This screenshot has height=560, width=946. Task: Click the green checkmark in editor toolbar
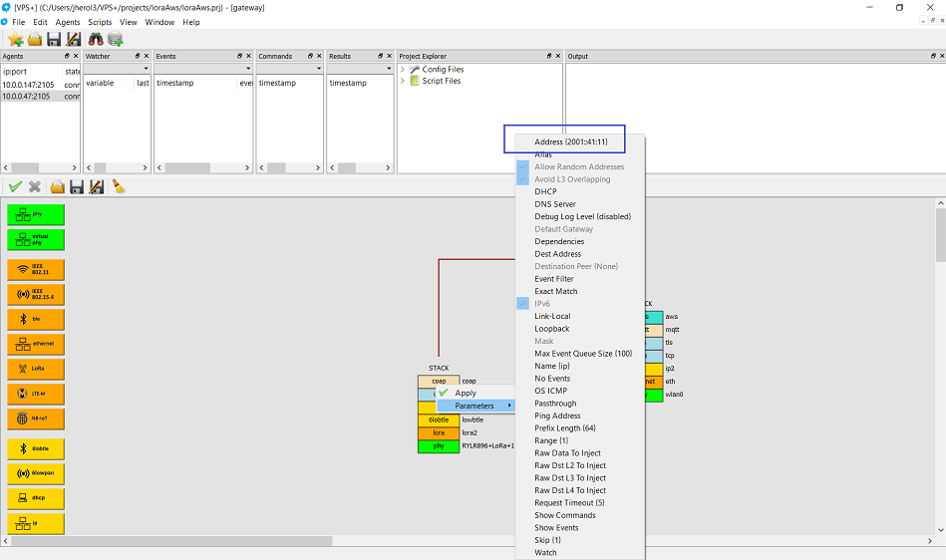click(15, 186)
